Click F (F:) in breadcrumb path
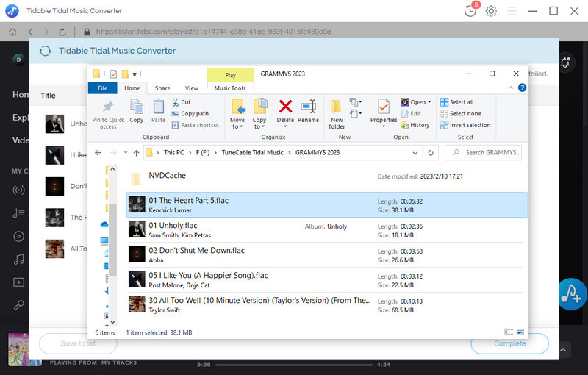588x375 pixels. (x=203, y=153)
